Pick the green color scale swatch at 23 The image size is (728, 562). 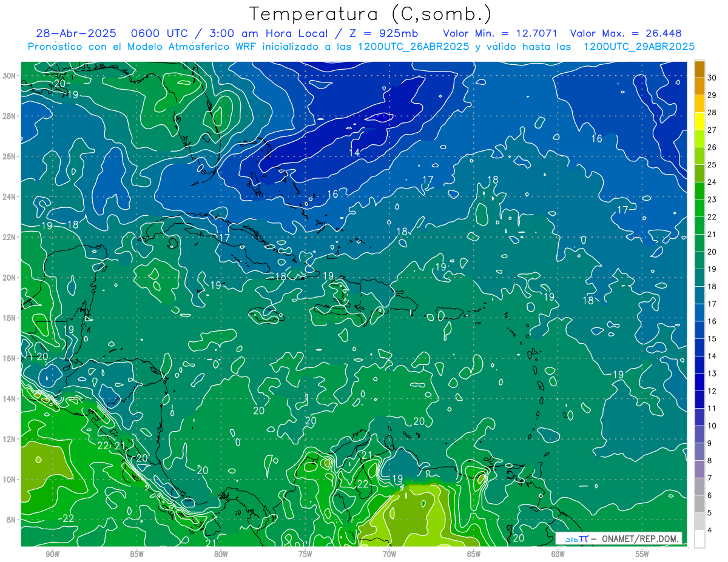click(x=699, y=192)
